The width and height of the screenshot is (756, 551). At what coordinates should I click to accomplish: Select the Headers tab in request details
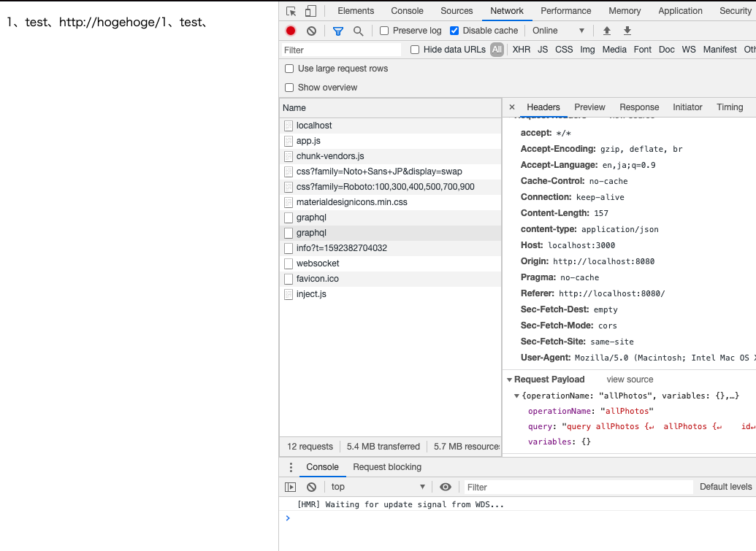[x=543, y=107]
